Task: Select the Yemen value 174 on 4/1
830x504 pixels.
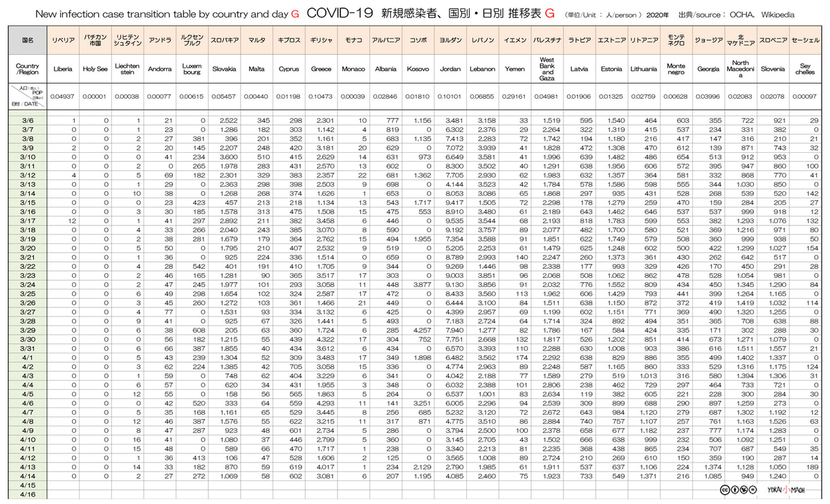Action: click(522, 357)
